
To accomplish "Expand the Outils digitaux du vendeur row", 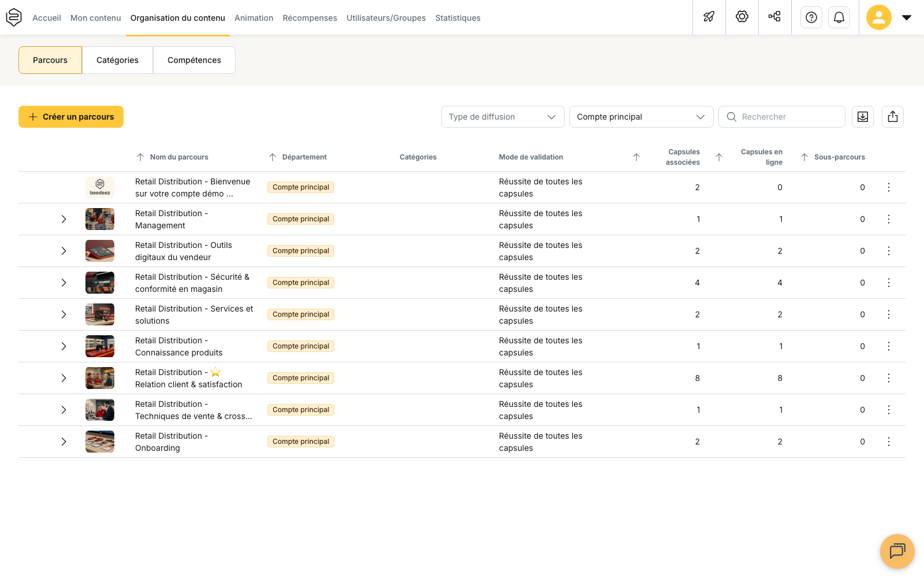I will [x=64, y=251].
